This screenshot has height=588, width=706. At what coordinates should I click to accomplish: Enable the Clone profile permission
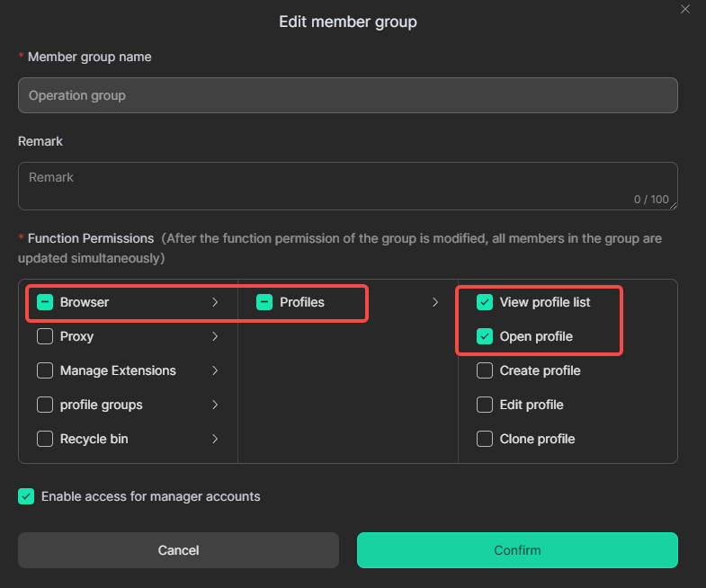coord(485,439)
